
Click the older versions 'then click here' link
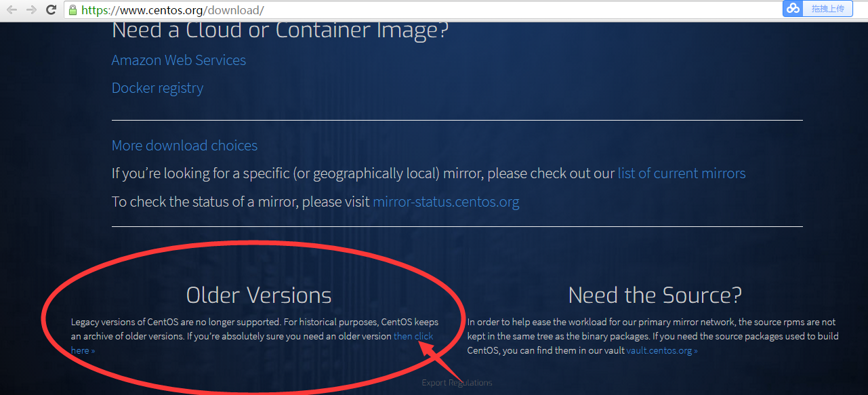pyautogui.click(x=413, y=336)
